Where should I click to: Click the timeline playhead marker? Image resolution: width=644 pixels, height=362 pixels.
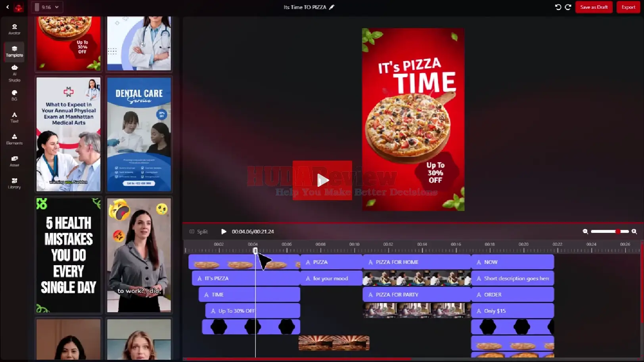point(255,251)
